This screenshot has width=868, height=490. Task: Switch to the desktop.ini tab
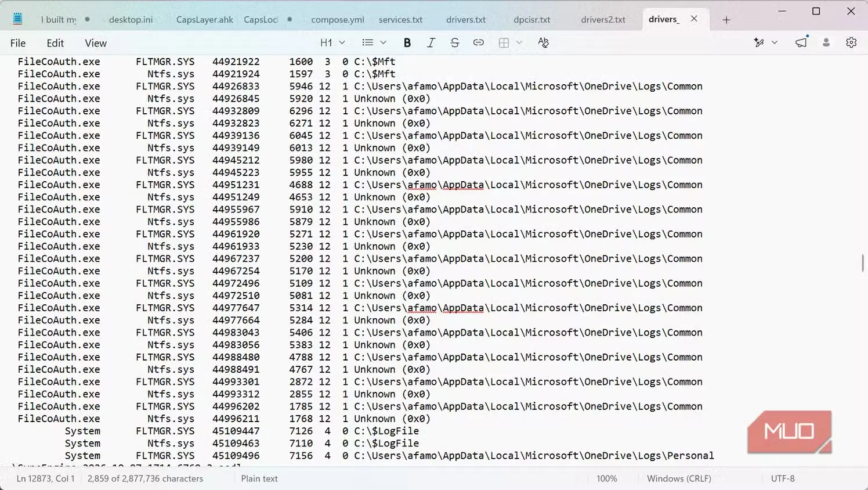(x=131, y=20)
